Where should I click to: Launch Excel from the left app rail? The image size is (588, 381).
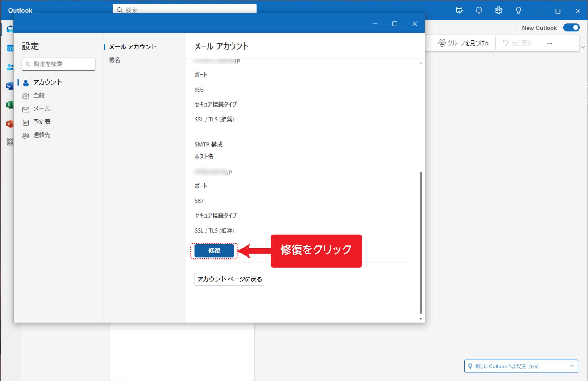point(10,105)
